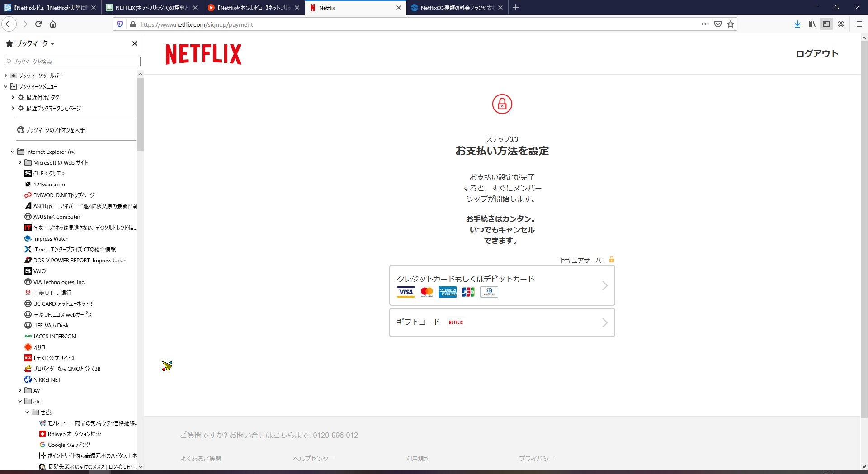Expand 最近ブックマークしたページ item
This screenshot has width=868, height=474.
click(x=13, y=108)
